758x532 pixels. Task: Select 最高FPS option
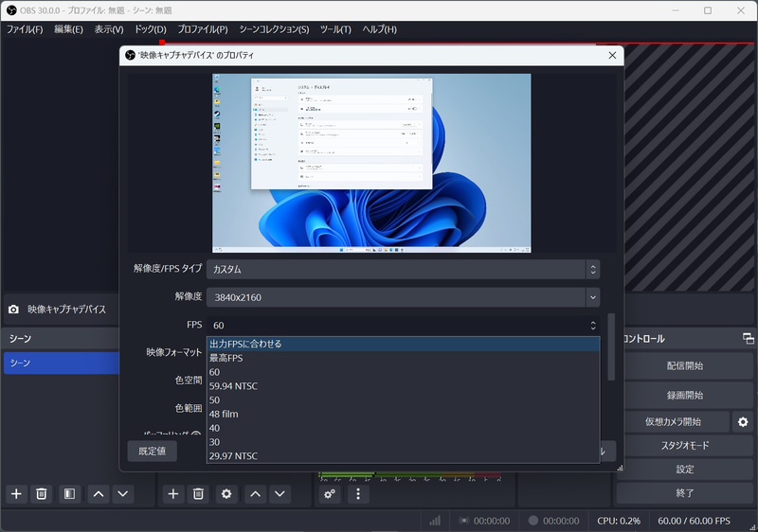coord(404,358)
